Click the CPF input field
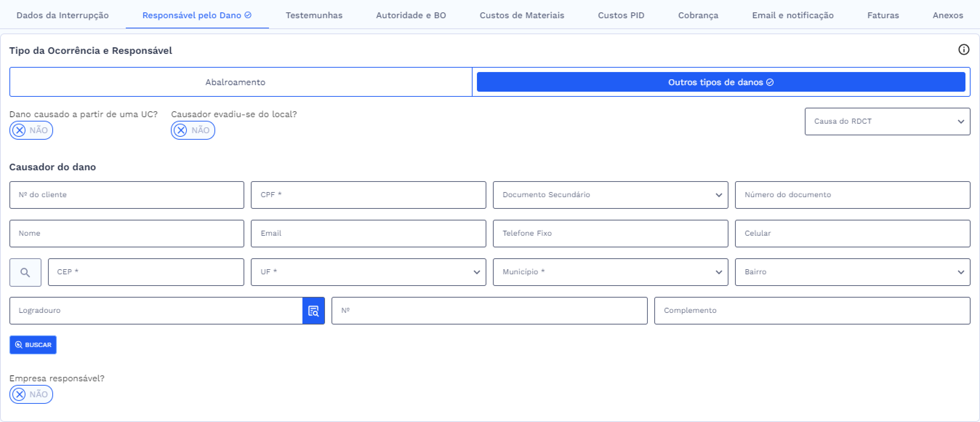Screen dimensions: 980x422 coord(368,195)
